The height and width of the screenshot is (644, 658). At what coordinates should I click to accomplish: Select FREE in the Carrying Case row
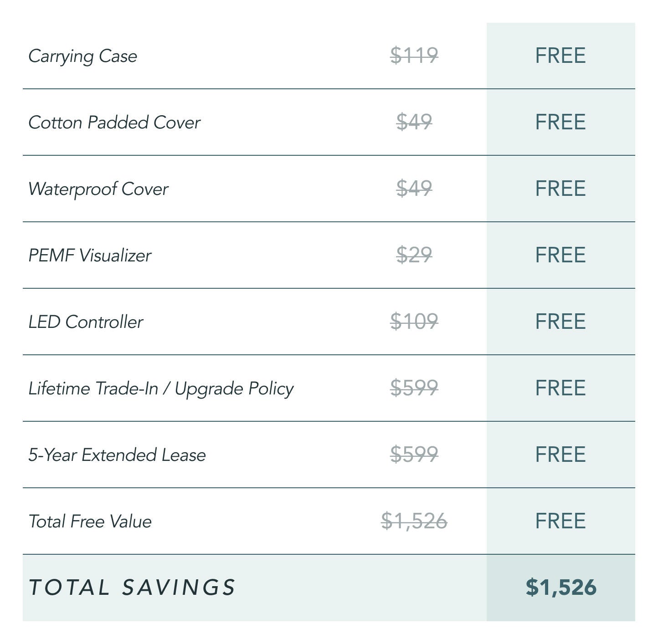click(x=560, y=56)
